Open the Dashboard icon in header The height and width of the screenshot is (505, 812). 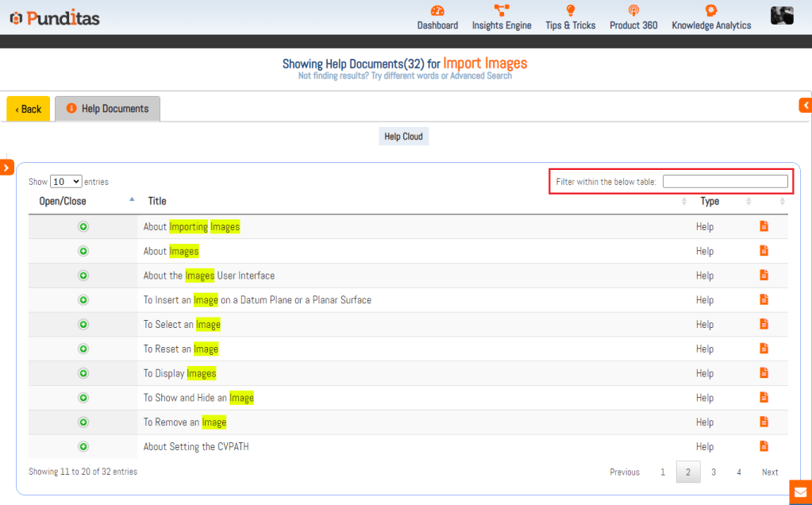click(x=437, y=11)
